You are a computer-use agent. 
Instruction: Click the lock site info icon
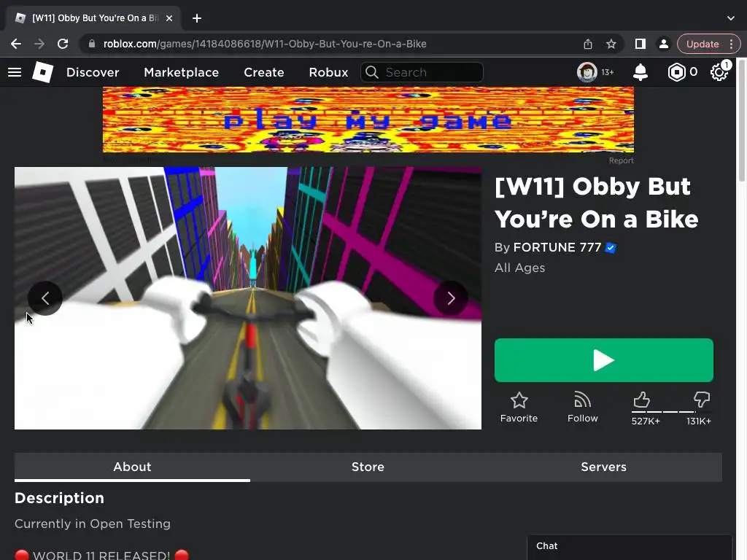[92, 44]
